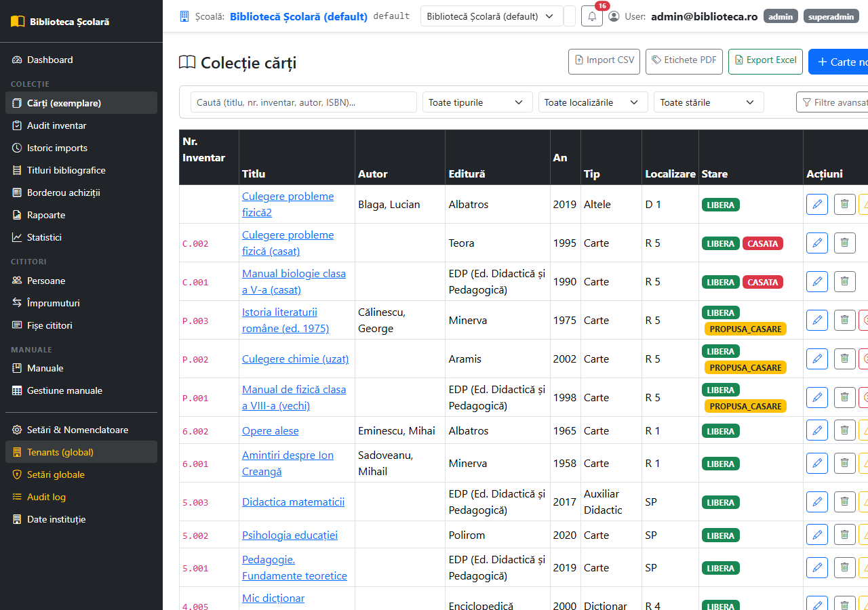Open Gestiune manuale page
This screenshot has height=610, width=868.
click(x=81, y=390)
